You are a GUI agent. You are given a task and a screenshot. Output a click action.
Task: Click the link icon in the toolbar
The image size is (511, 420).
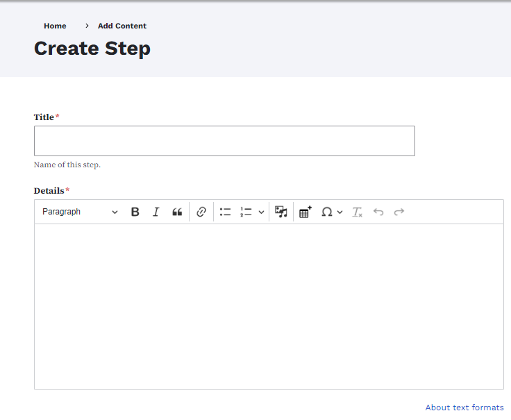pyautogui.click(x=201, y=212)
